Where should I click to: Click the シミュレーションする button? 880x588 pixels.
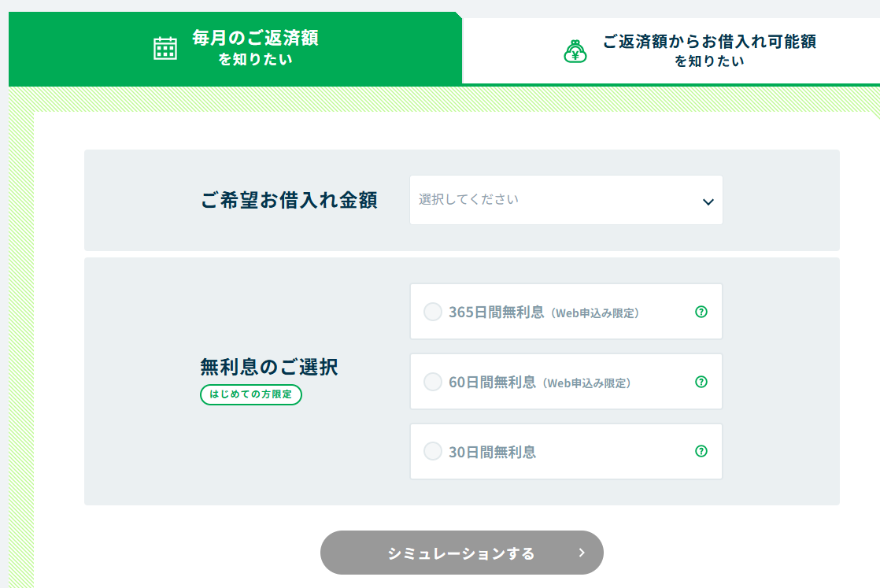(462, 553)
